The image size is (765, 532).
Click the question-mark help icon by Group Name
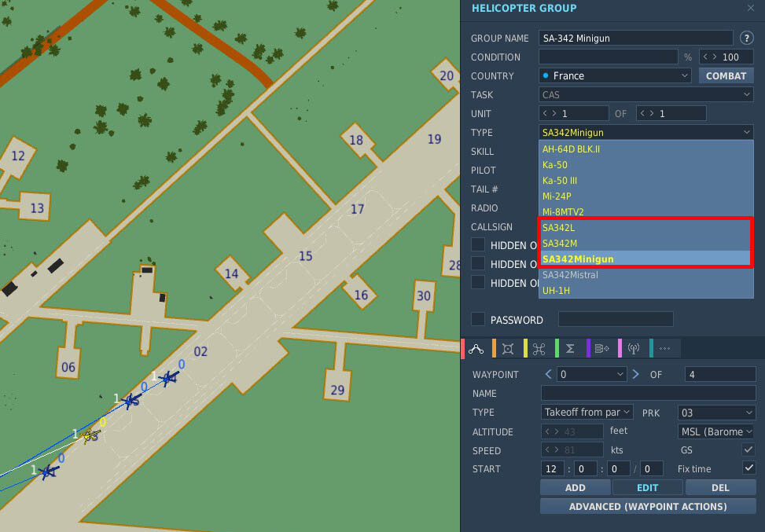pyautogui.click(x=746, y=38)
